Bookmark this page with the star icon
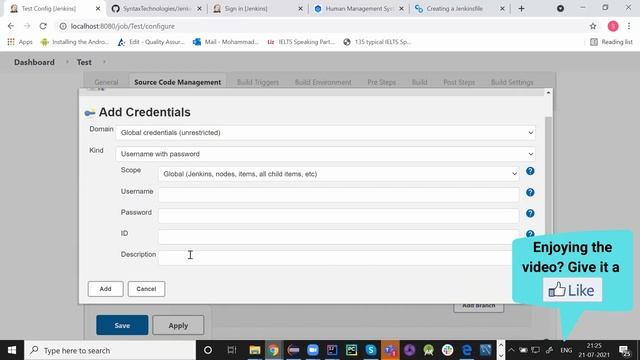Image resolution: width=640 pixels, height=360 pixels. (593, 26)
